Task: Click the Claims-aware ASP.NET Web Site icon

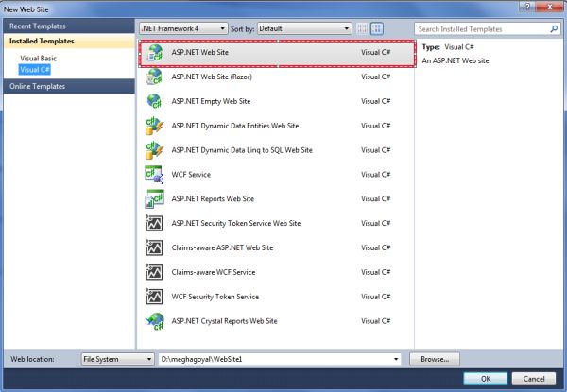Action: [154, 247]
